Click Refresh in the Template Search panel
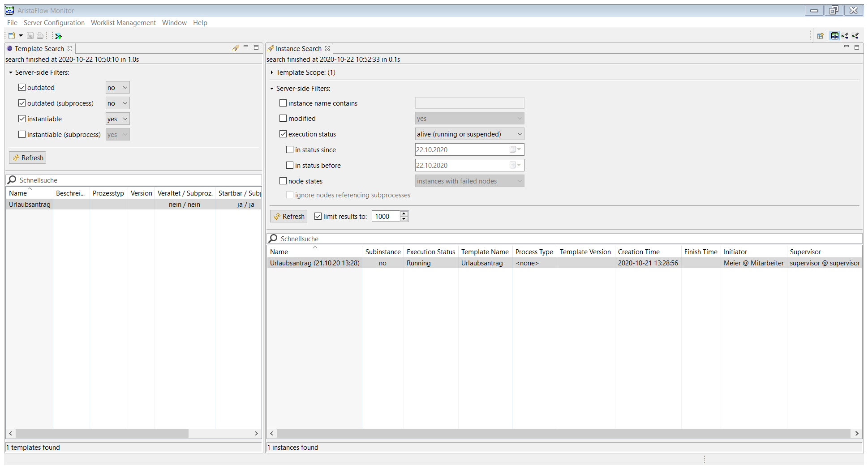The width and height of the screenshot is (868, 469). tap(28, 158)
